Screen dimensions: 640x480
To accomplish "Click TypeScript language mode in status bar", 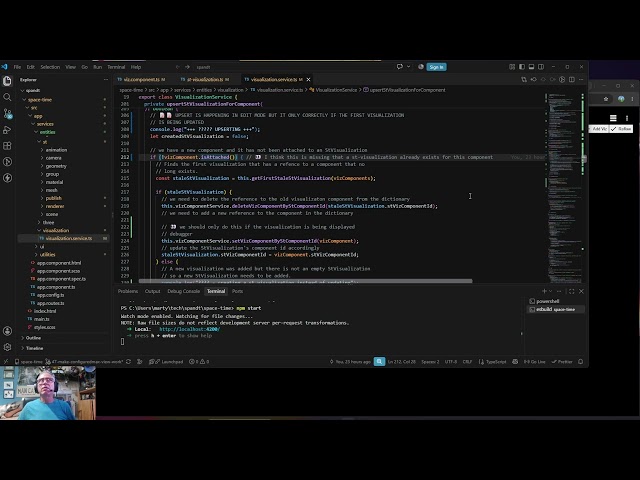I will 496,362.
